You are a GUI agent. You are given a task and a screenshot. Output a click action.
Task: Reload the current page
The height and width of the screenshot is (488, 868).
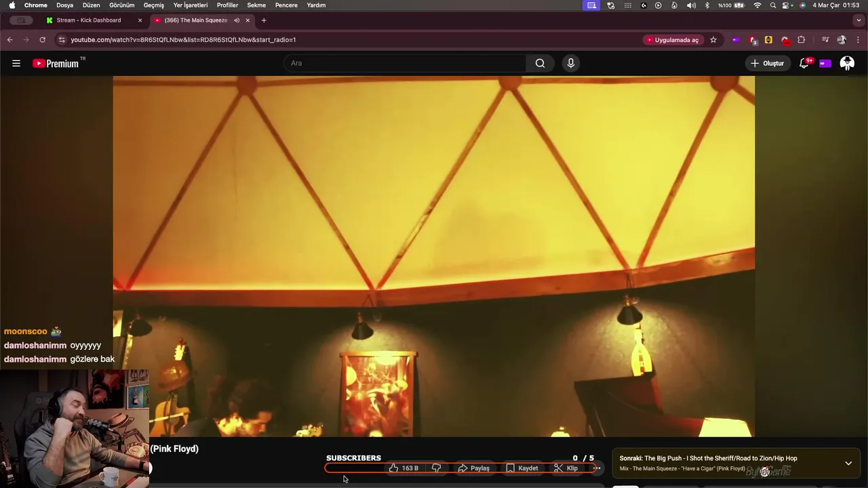click(42, 40)
